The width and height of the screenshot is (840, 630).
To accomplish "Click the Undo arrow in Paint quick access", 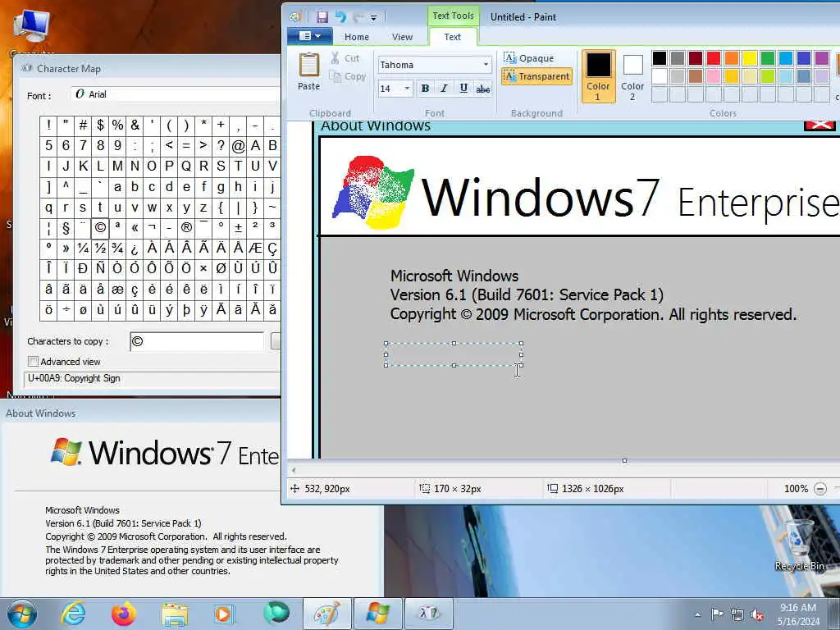I will [340, 16].
